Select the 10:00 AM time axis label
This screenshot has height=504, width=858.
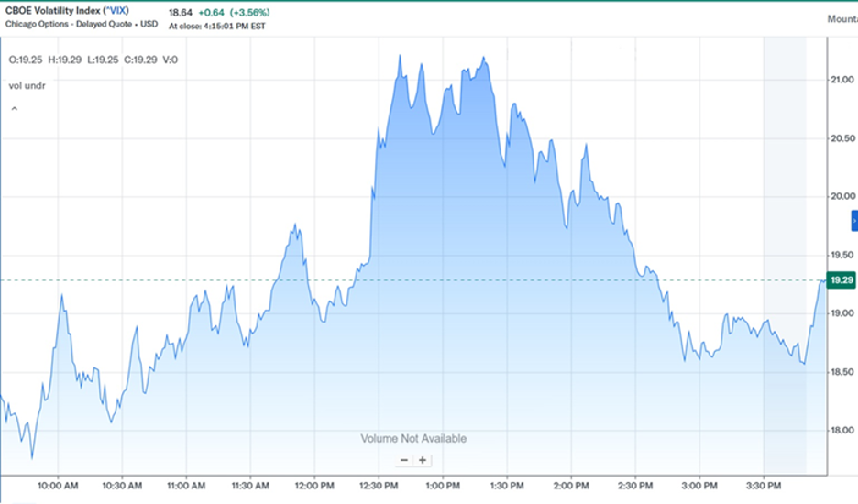point(58,486)
